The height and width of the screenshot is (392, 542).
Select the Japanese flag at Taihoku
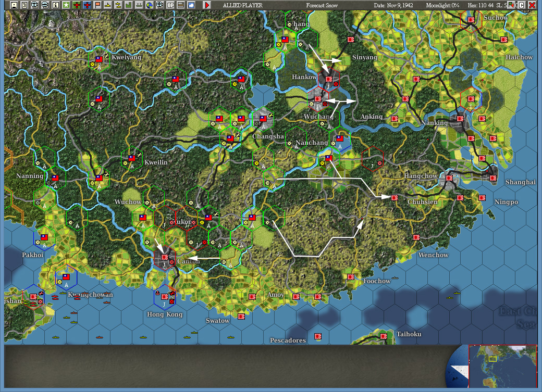coord(384,336)
